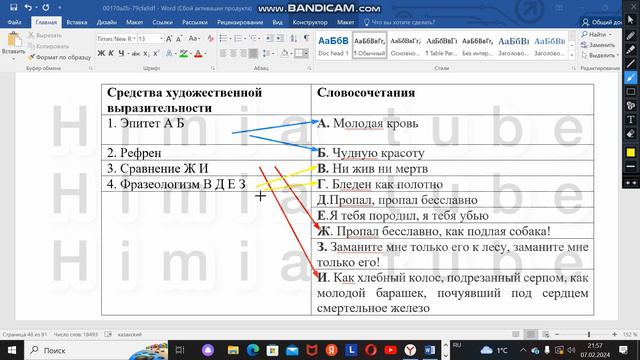640x360 pixels.
Task: Click the Tell me search field
Action: pos(400,22)
